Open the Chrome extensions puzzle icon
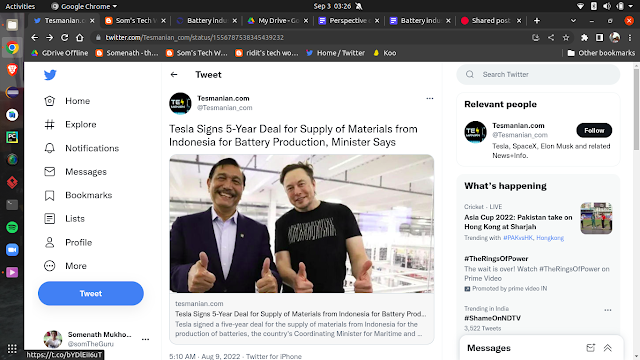Screen dimensions: 640x360 584,38
